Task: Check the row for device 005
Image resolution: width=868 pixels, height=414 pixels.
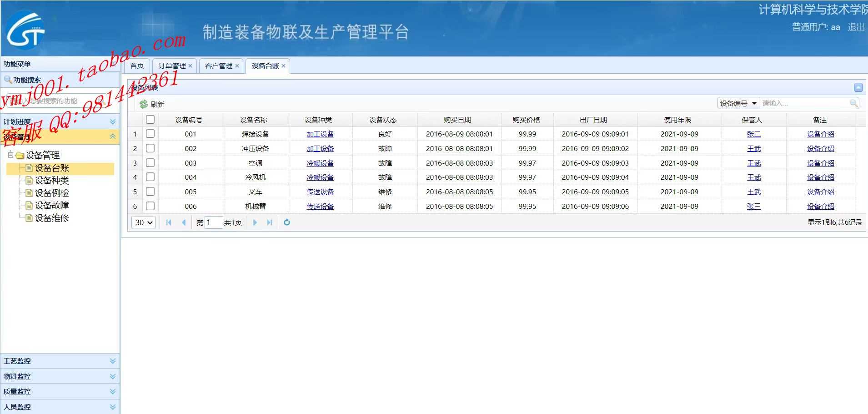Action: [x=150, y=192]
